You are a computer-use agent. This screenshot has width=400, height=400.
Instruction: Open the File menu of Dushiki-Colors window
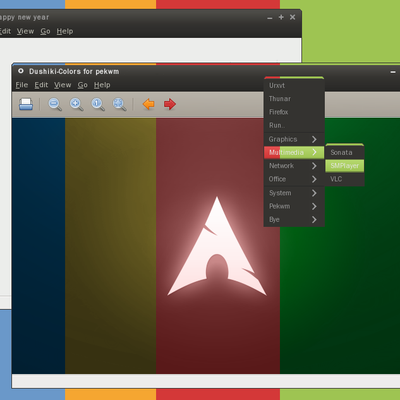coord(22,85)
